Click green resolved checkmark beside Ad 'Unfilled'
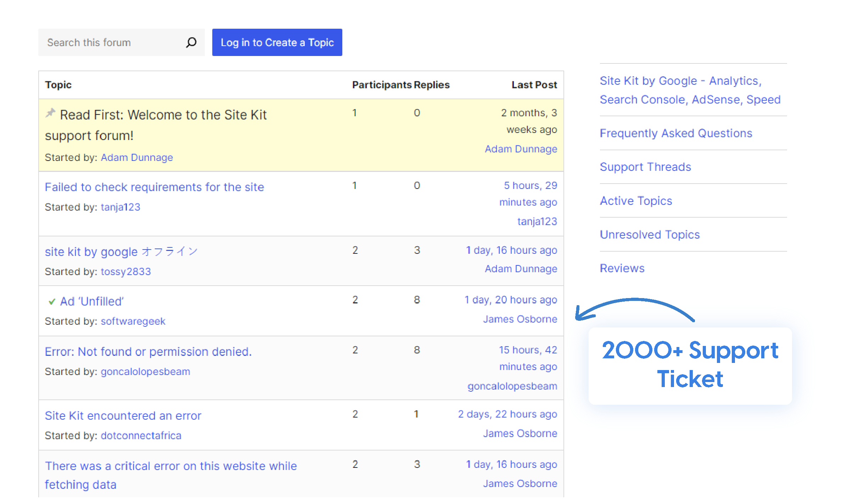Screen dimensions: 842x504 coord(52,302)
